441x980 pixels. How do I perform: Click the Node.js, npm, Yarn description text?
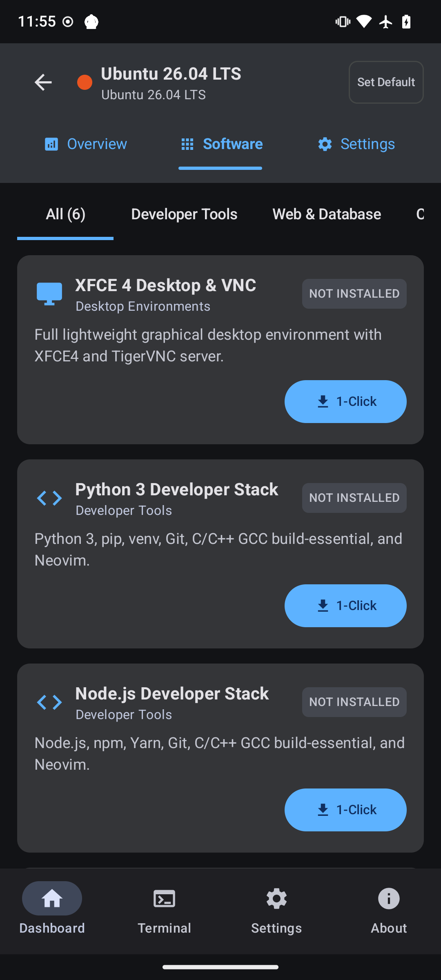[220, 754]
